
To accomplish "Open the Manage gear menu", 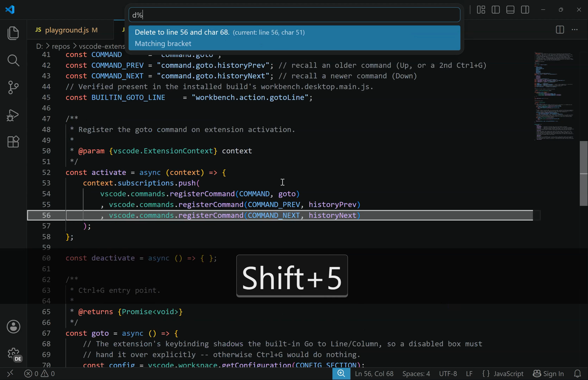I will 13,354.
